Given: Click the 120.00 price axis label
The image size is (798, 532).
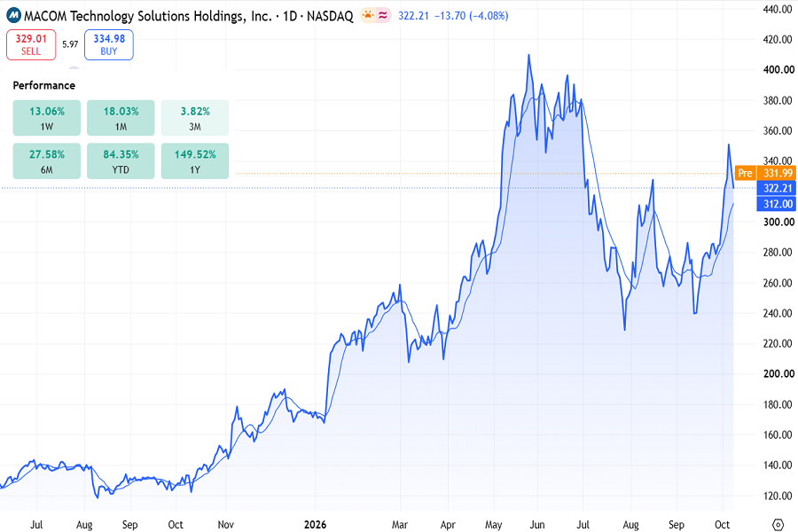Looking at the screenshot, I should pyautogui.click(x=777, y=496).
